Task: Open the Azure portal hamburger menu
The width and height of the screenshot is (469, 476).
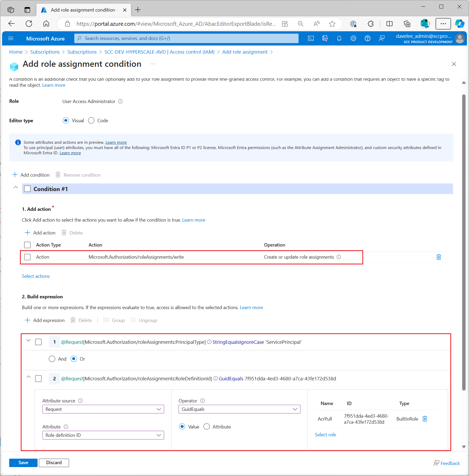Action: [11, 38]
